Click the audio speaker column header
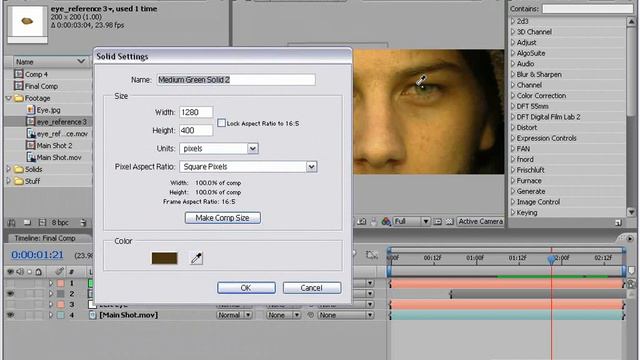Screen dimensions: 640x360 20,271
